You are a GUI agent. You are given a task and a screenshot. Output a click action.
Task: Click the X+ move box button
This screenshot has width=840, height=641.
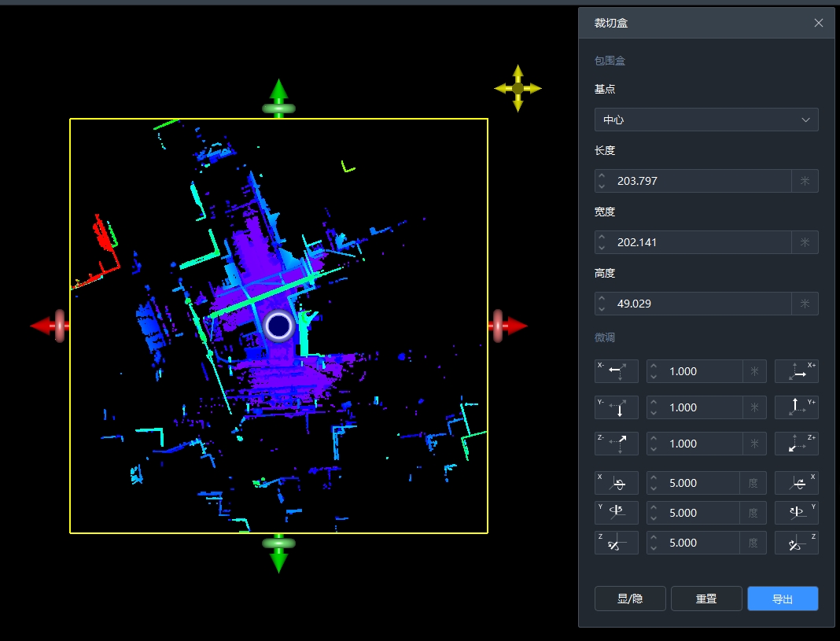[796, 371]
